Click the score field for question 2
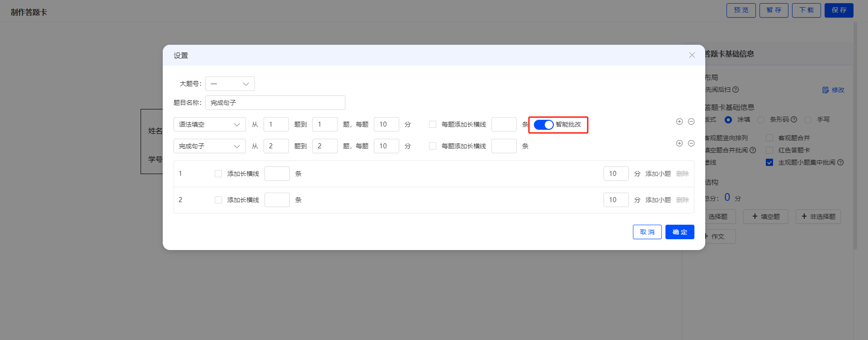 click(616, 200)
